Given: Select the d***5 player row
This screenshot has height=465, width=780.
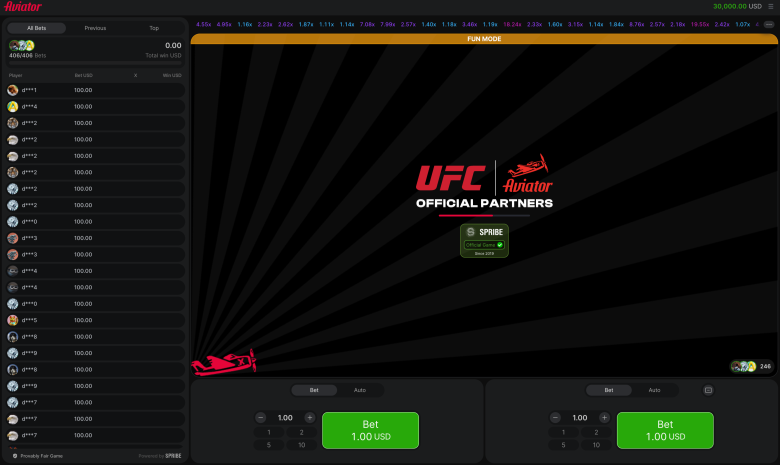Looking at the screenshot, I should pos(96,320).
